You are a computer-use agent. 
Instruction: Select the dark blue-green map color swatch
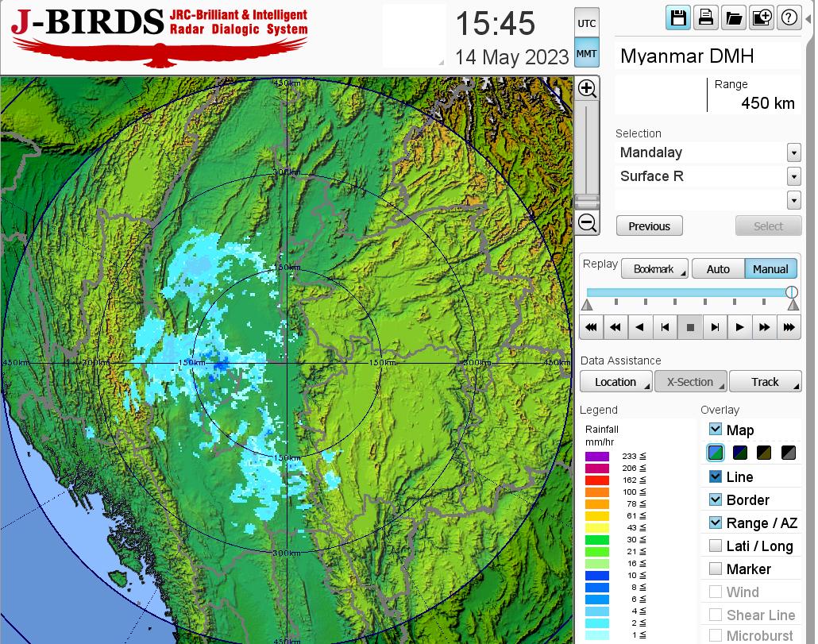coord(740,453)
